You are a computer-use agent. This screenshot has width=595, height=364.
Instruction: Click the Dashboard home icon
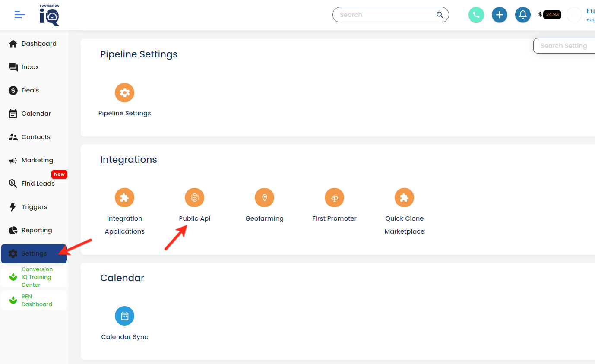pos(13,44)
